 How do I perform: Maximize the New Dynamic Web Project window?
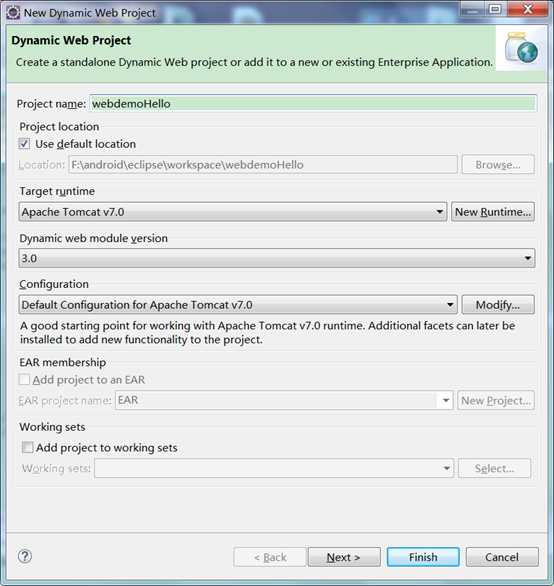point(495,9)
